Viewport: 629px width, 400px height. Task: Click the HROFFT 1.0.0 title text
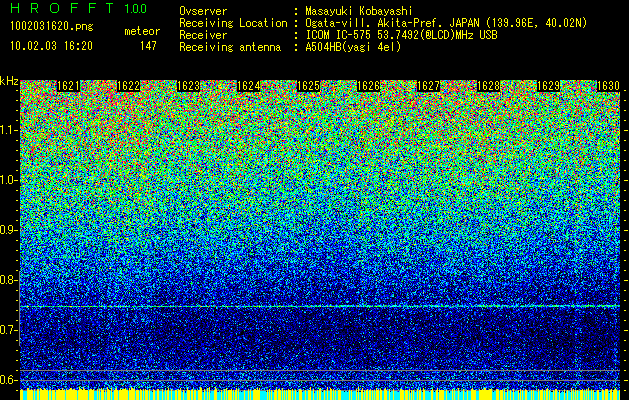point(78,8)
